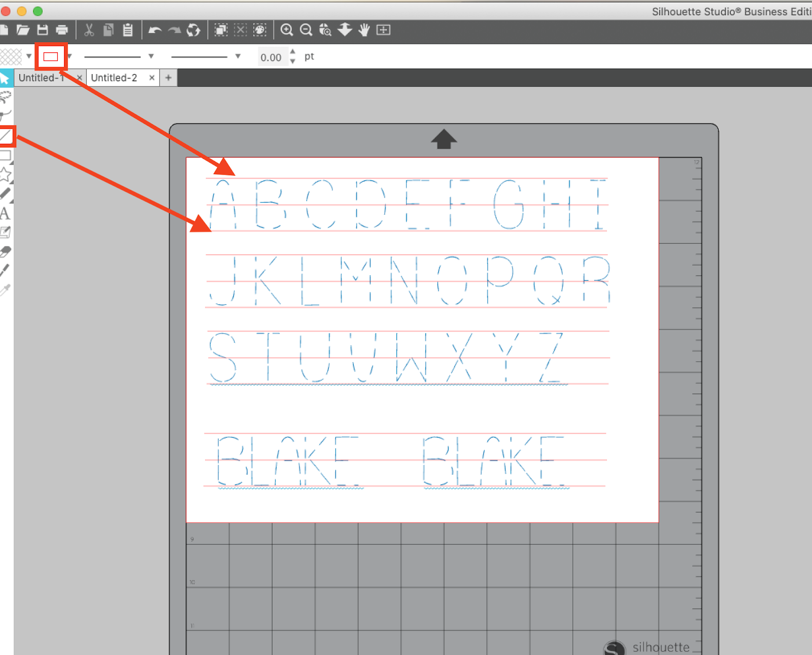
Task: Click the red line color swatch
Action: 51,56
